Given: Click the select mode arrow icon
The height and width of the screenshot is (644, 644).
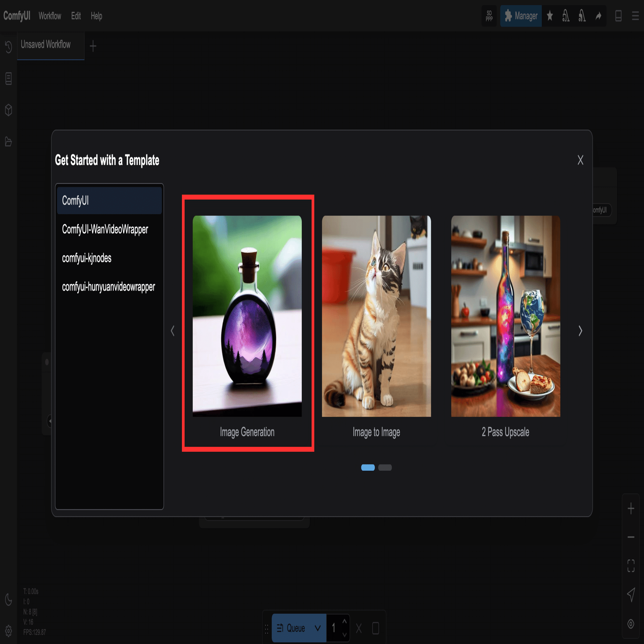Looking at the screenshot, I should pyautogui.click(x=631, y=595).
